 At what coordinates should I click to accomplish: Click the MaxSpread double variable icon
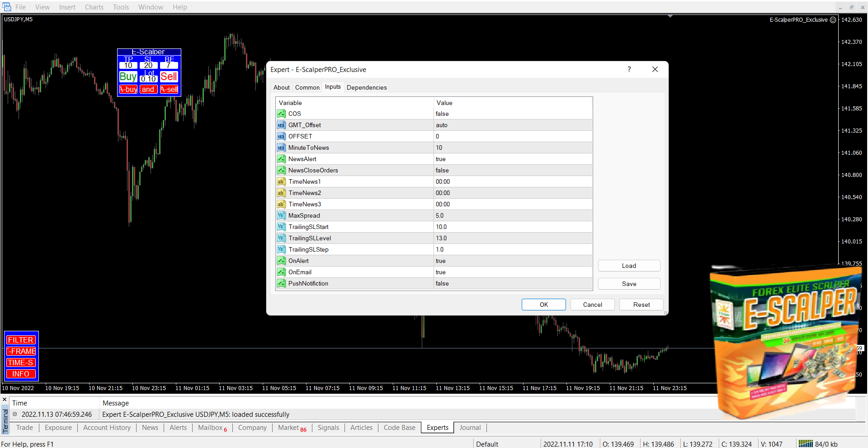[x=281, y=215]
